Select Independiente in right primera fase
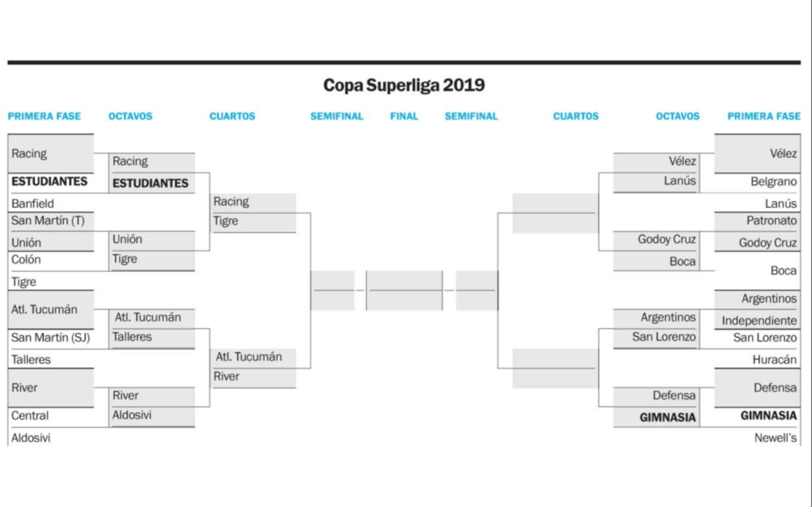Image resolution: width=812 pixels, height=507 pixels. 759,321
